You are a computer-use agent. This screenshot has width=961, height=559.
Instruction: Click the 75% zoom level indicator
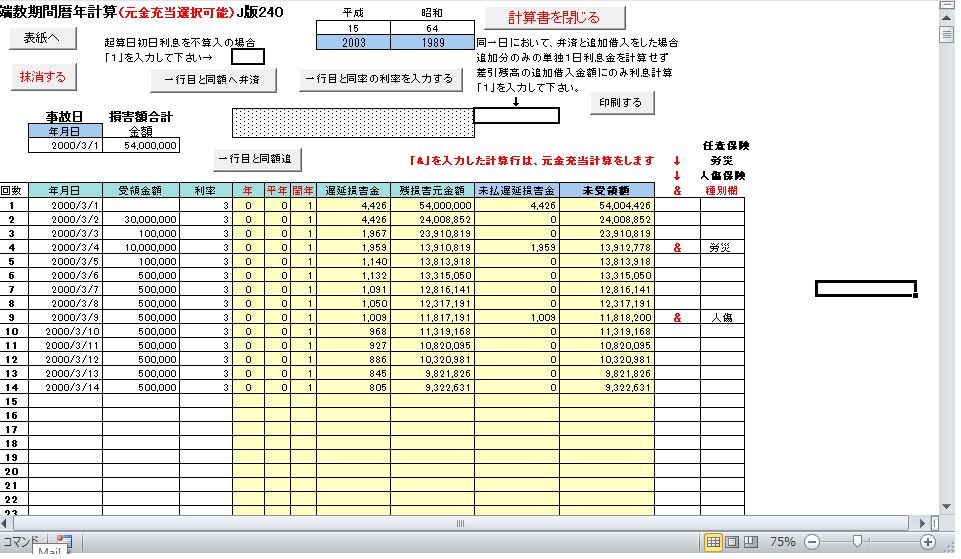tap(782, 542)
